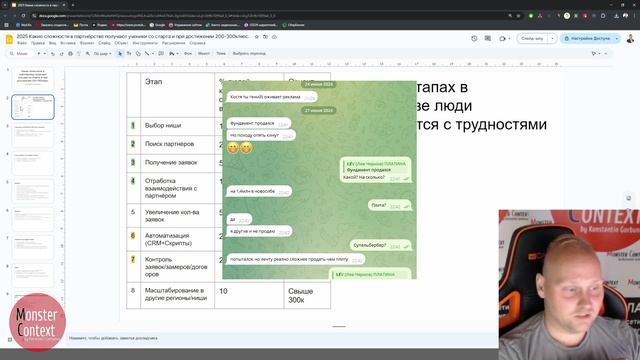The height and width of the screenshot is (360, 640).
Task: Click the Слайд-шоу button
Action: [x=532, y=38]
